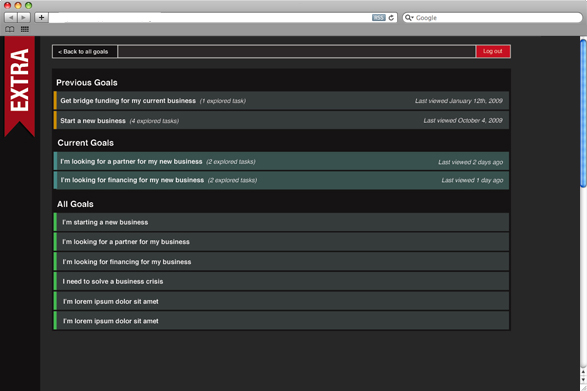Image resolution: width=587 pixels, height=391 pixels.
Task: Click 'Last viewed 1 day ago' text
Action: point(472,180)
